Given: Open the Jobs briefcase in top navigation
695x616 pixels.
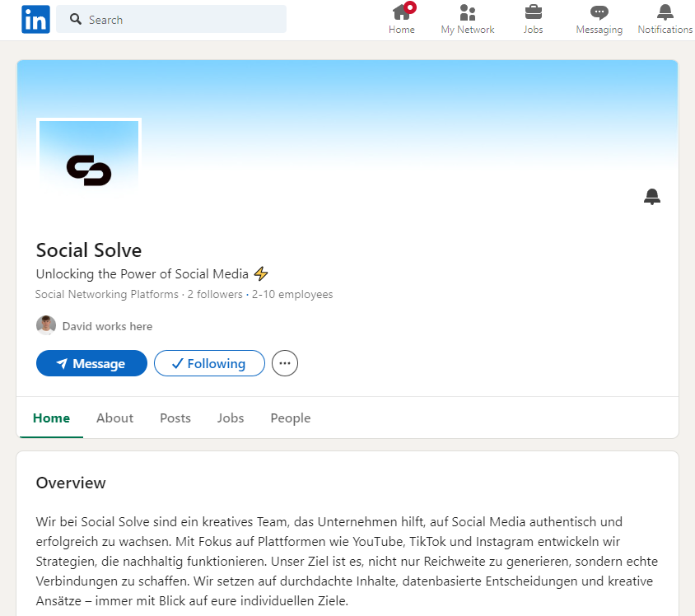Looking at the screenshot, I should (534, 20).
